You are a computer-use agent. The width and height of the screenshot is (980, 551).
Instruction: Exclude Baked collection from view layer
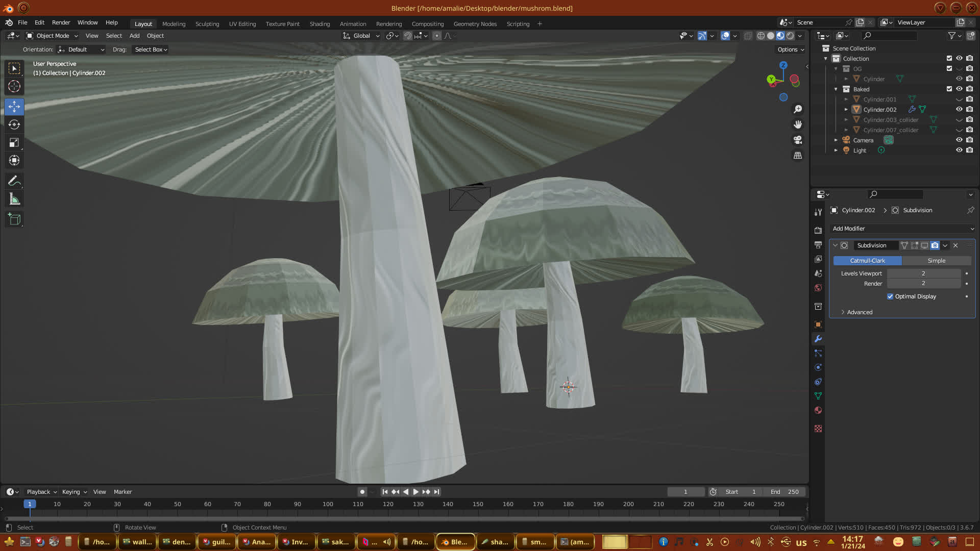click(x=949, y=89)
